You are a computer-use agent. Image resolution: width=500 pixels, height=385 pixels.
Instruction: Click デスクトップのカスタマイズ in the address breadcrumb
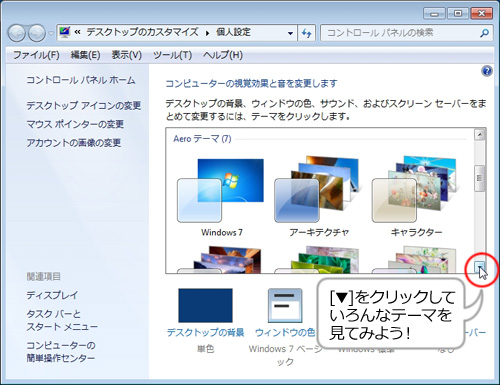(142, 32)
